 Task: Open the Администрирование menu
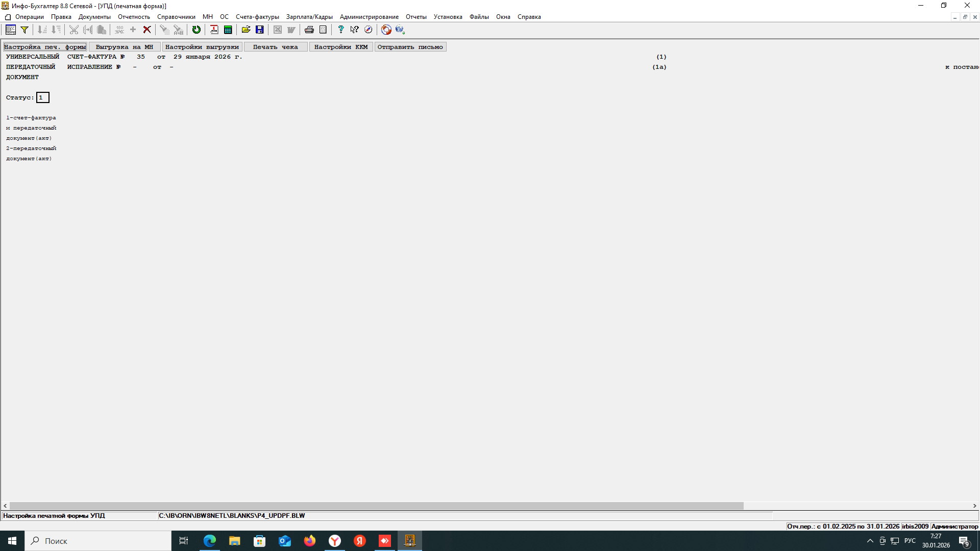[369, 17]
